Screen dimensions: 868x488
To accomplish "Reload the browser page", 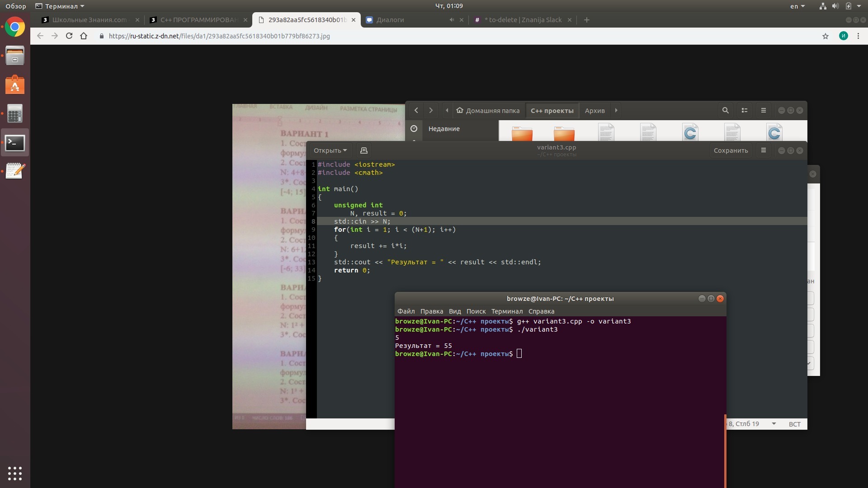I will [x=69, y=36].
